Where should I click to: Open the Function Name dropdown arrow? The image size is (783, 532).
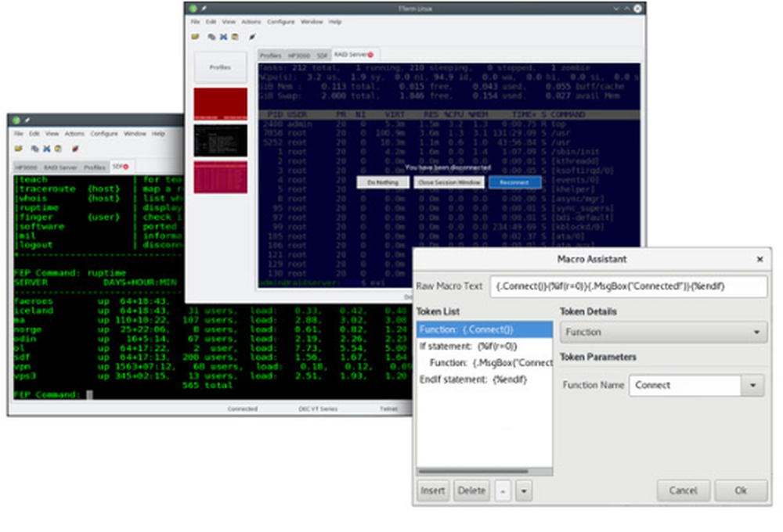coord(752,385)
